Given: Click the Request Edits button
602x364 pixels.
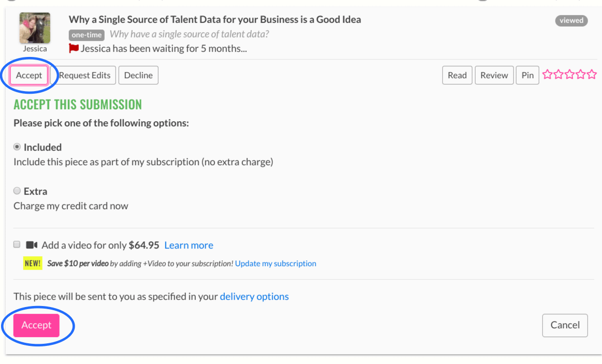Looking at the screenshot, I should (84, 75).
